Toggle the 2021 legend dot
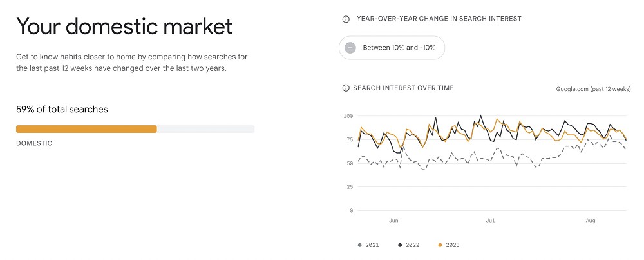 pyautogui.click(x=360, y=245)
